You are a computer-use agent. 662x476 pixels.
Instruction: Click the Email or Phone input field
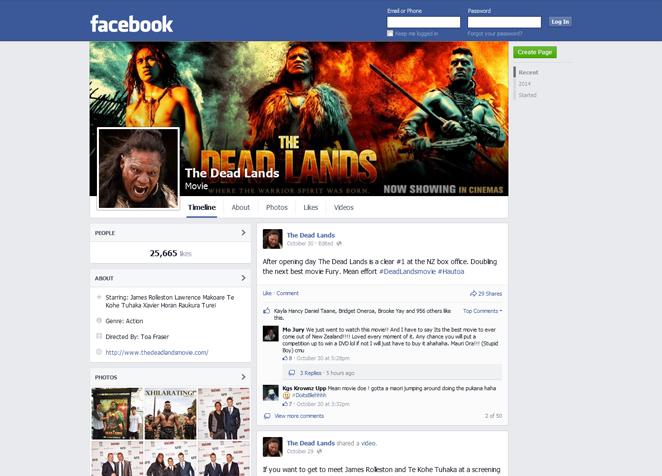coord(423,22)
